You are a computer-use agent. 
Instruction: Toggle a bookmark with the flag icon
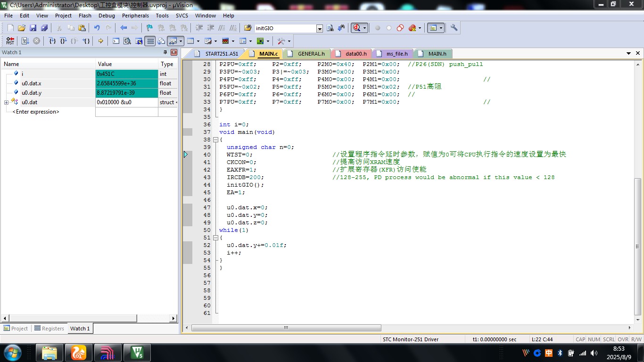click(x=149, y=28)
